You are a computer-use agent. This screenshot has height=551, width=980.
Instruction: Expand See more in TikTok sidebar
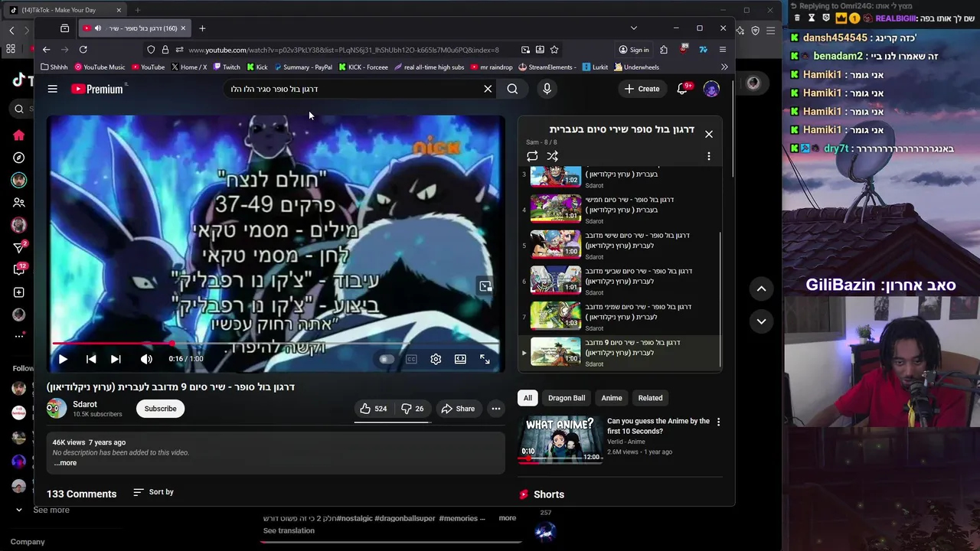(x=42, y=510)
